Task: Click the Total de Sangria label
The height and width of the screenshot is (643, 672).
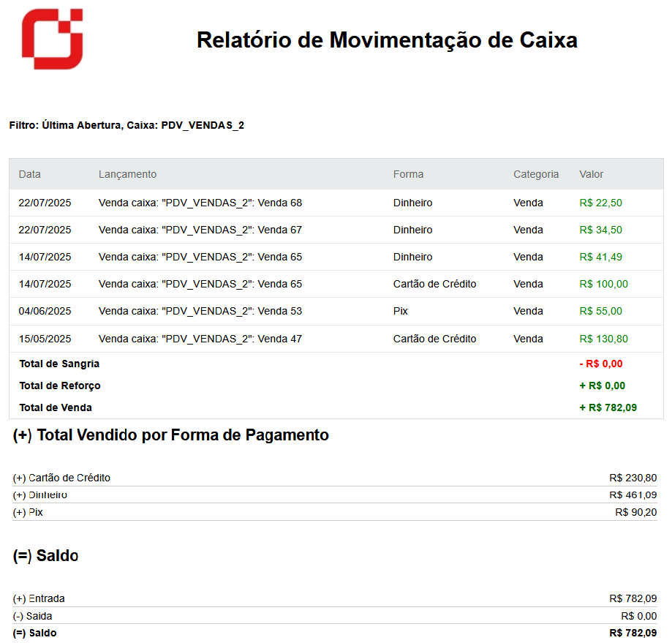Action: pyautogui.click(x=59, y=364)
